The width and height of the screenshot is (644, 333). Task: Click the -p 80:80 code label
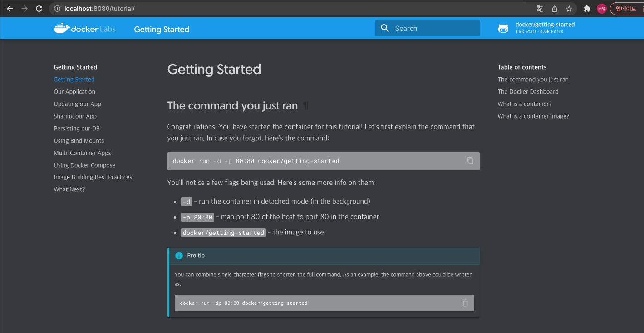tap(197, 217)
